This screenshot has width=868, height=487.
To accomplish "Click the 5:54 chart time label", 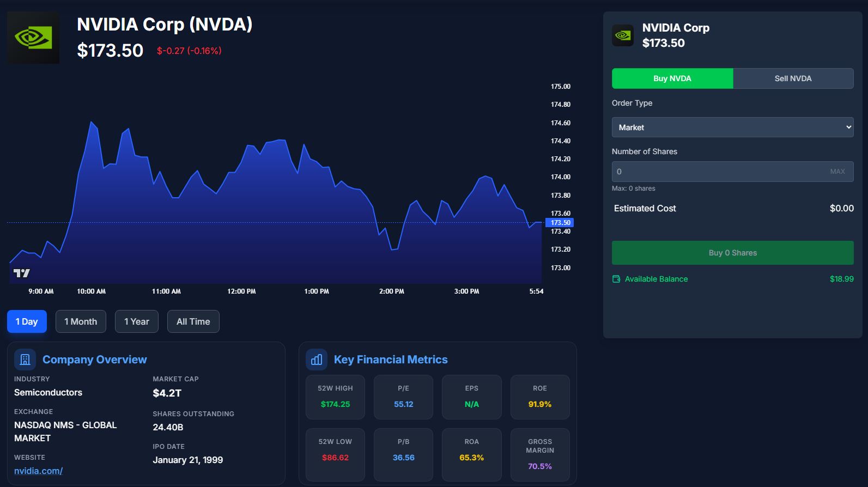I will click(536, 291).
